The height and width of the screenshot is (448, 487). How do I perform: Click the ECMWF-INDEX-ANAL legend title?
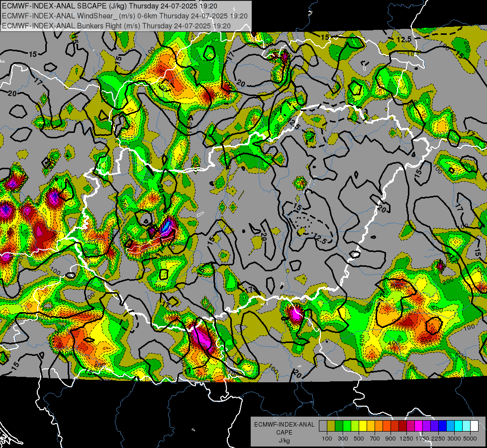pyautogui.click(x=284, y=425)
